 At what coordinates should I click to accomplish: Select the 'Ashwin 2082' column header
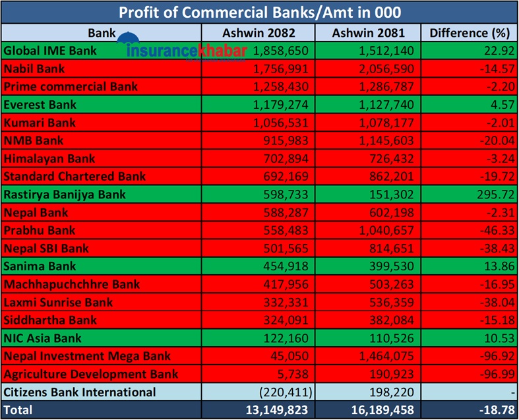click(x=258, y=32)
